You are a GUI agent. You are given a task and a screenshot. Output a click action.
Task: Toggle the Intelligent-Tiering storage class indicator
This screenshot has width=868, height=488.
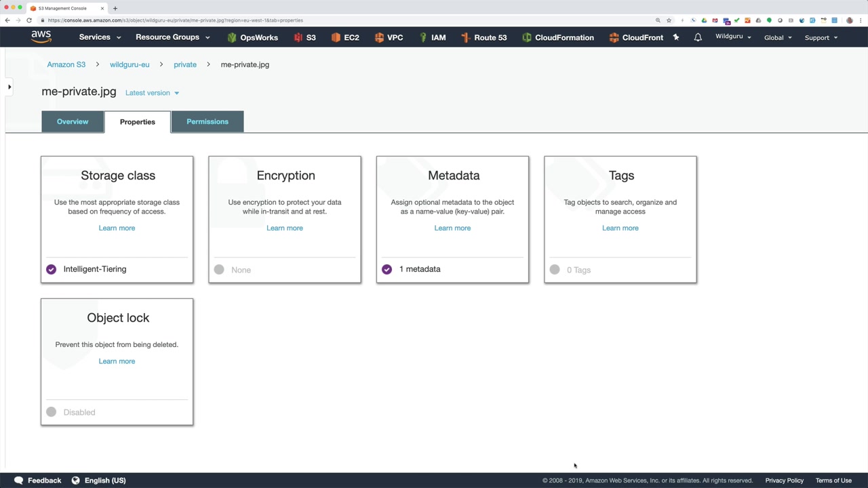point(51,269)
